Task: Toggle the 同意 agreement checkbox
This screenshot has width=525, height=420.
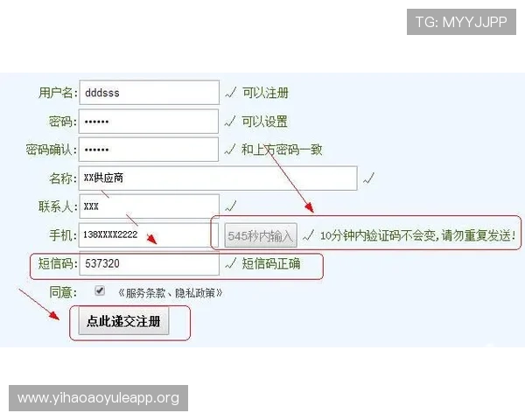Action: click(x=100, y=290)
